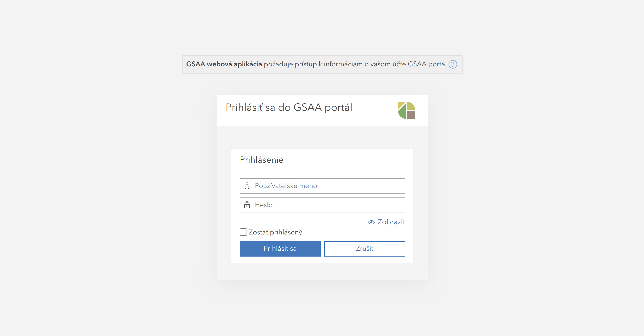Click the bold GSAA webová aplikácia text
This screenshot has width=644, height=336.
coord(224,64)
